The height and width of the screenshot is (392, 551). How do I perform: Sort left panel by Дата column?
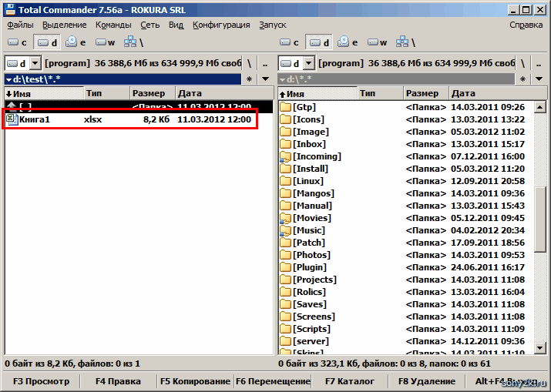pyautogui.click(x=224, y=93)
